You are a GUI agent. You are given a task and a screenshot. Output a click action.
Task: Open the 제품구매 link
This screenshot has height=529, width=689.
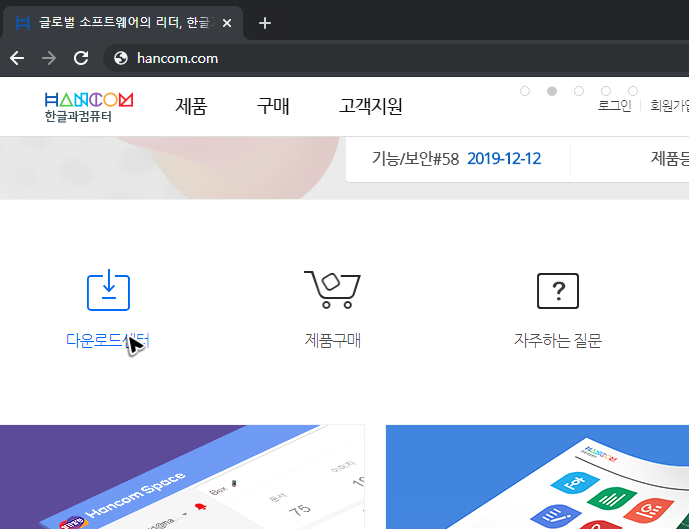(x=333, y=341)
